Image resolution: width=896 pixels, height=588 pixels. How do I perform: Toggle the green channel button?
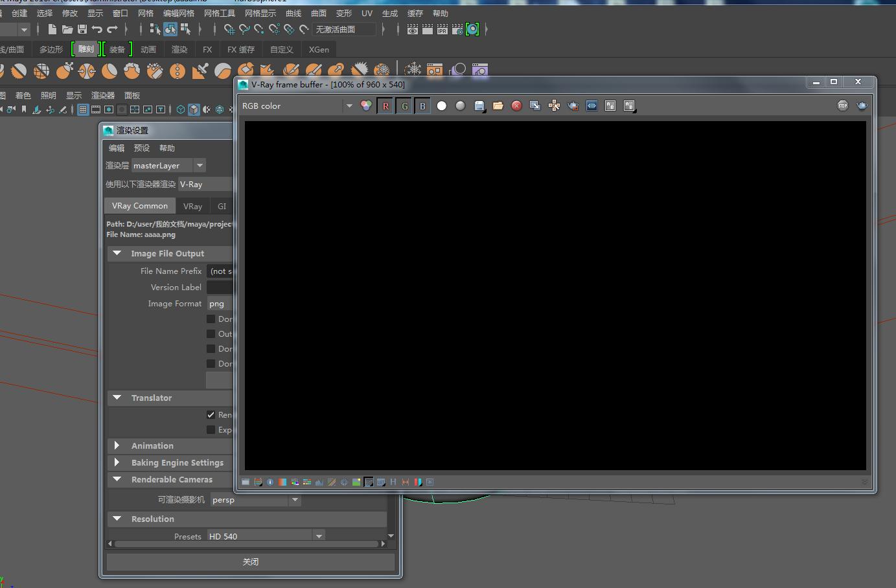(404, 106)
